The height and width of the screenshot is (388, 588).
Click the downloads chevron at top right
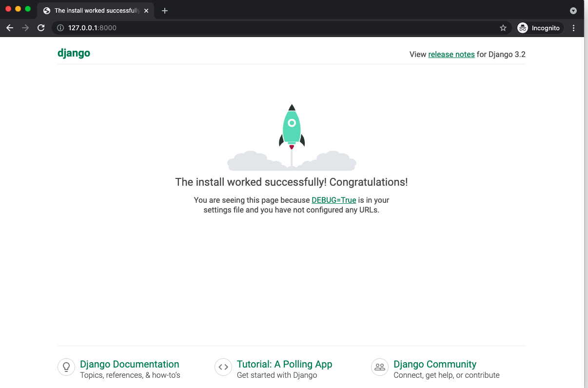573,10
